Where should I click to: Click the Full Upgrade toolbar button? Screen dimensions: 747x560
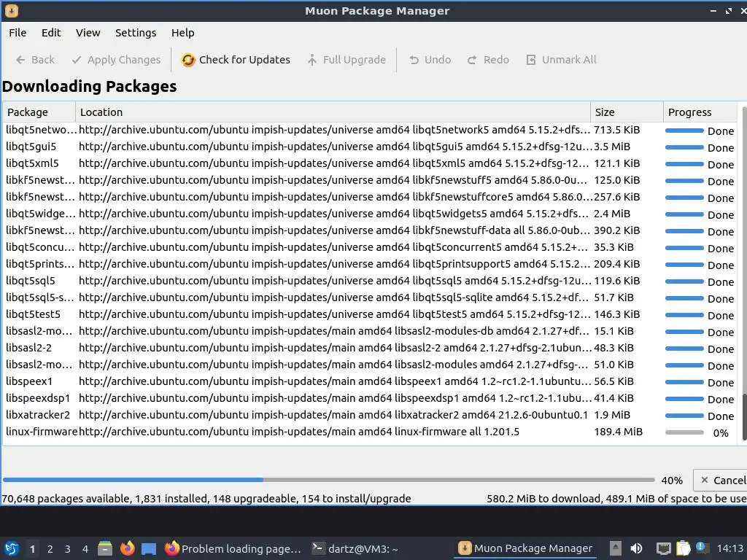point(347,60)
